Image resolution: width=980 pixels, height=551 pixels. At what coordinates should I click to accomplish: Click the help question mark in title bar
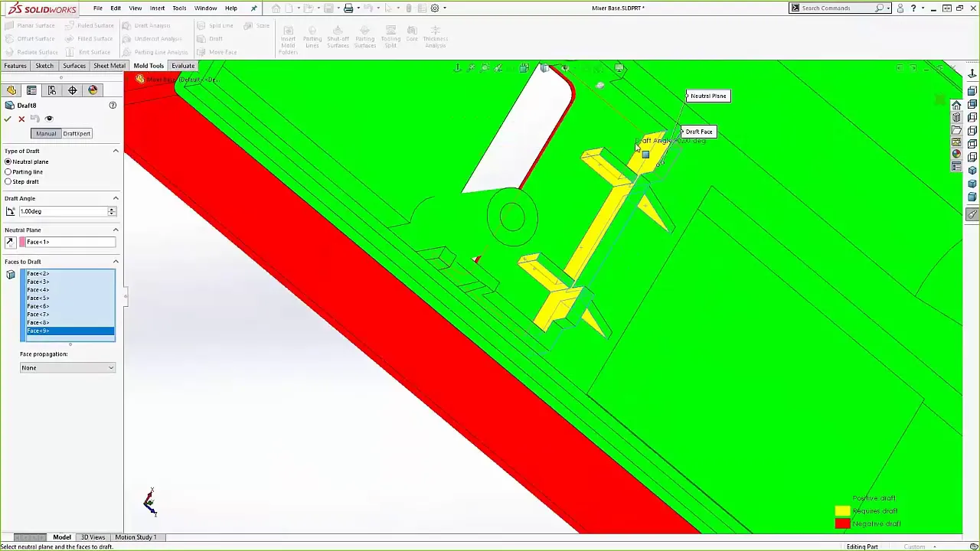point(913,8)
